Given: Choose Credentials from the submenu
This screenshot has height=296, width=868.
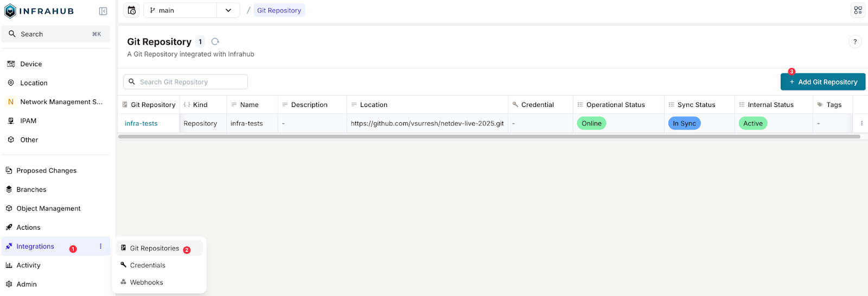Looking at the screenshot, I should tap(159, 266).
